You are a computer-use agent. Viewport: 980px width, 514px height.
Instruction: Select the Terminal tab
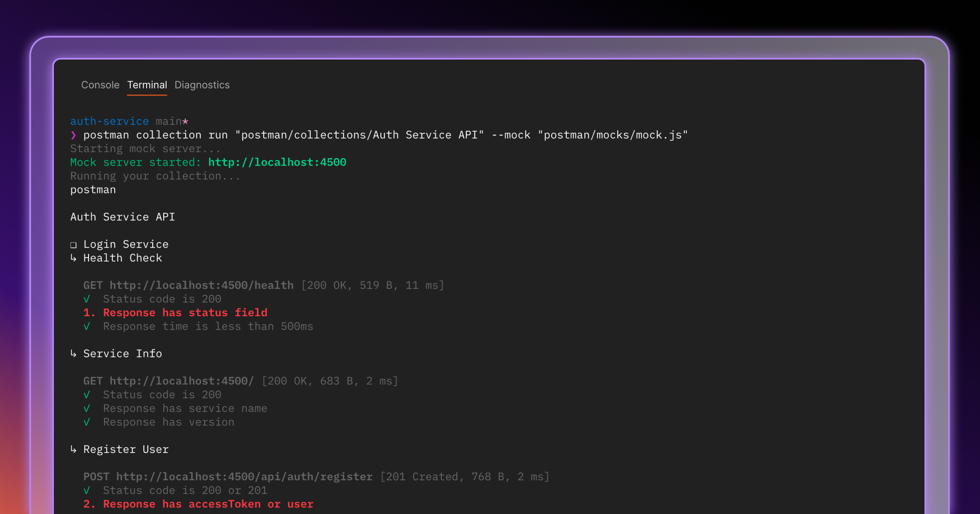point(147,85)
